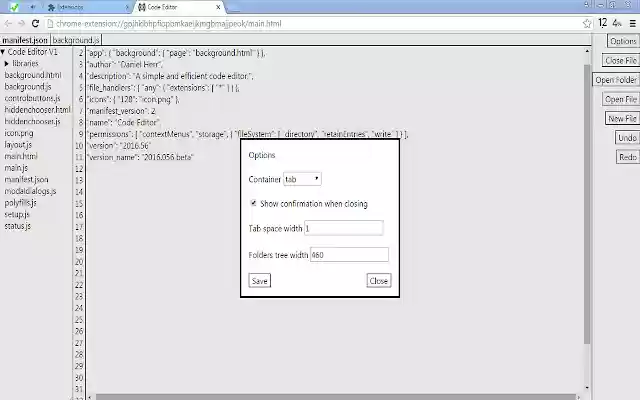Open main.html in the file tree
Image resolution: width=640 pixels, height=400 pixels.
pos(21,156)
